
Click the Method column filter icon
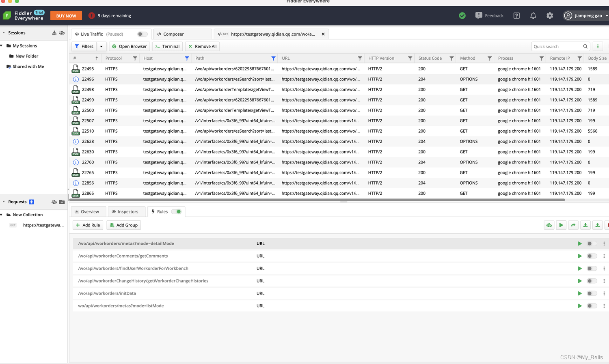click(x=490, y=58)
